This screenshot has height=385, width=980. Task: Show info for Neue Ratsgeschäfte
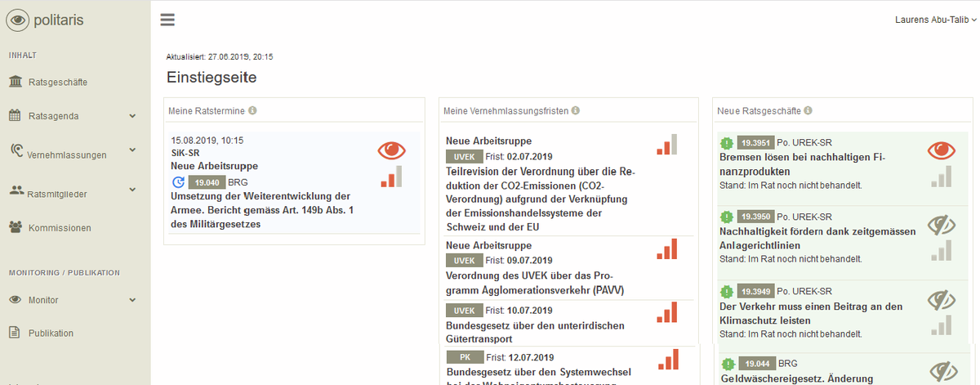click(808, 110)
